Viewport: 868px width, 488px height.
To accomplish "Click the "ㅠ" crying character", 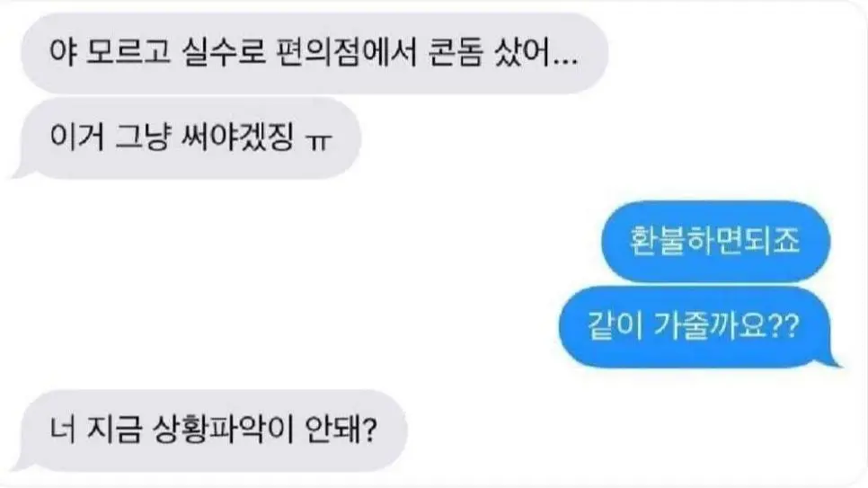I will tap(319, 142).
